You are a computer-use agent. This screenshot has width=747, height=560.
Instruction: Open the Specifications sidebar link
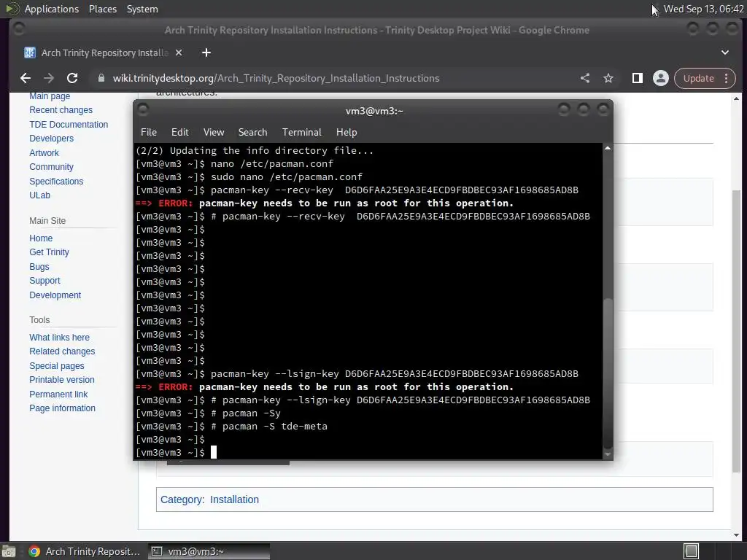coord(56,182)
